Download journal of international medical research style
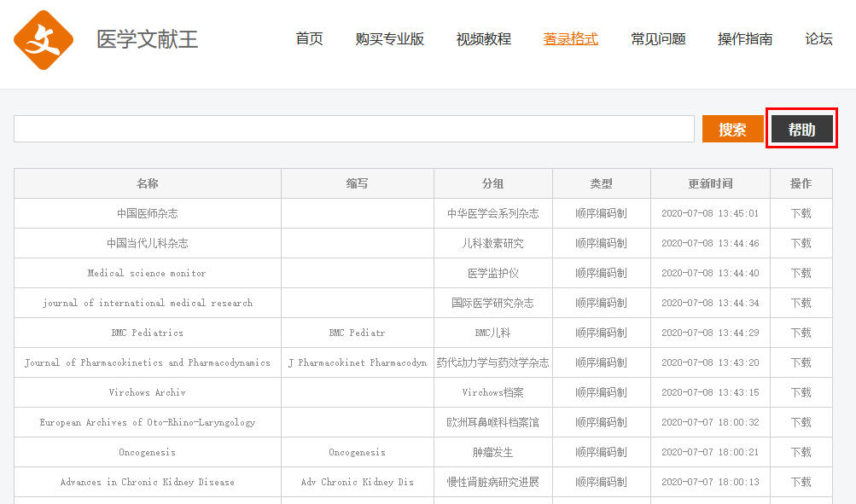 (x=801, y=303)
